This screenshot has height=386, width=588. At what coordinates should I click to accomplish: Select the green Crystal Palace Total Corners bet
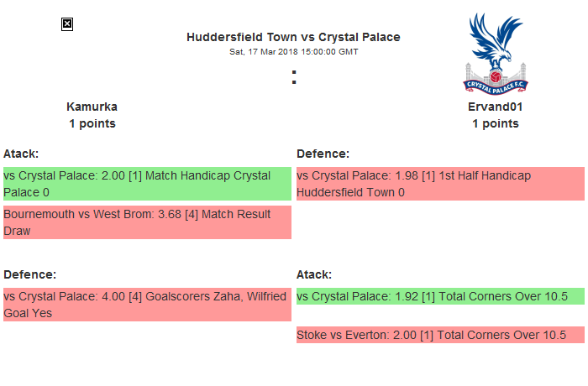(440, 296)
